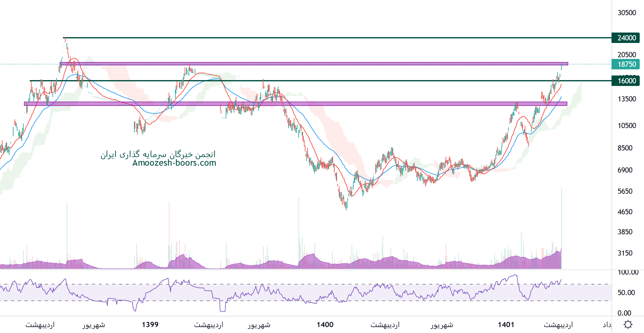Click the 0.00 value on RSI scale
The image size is (644, 333).
624,313
